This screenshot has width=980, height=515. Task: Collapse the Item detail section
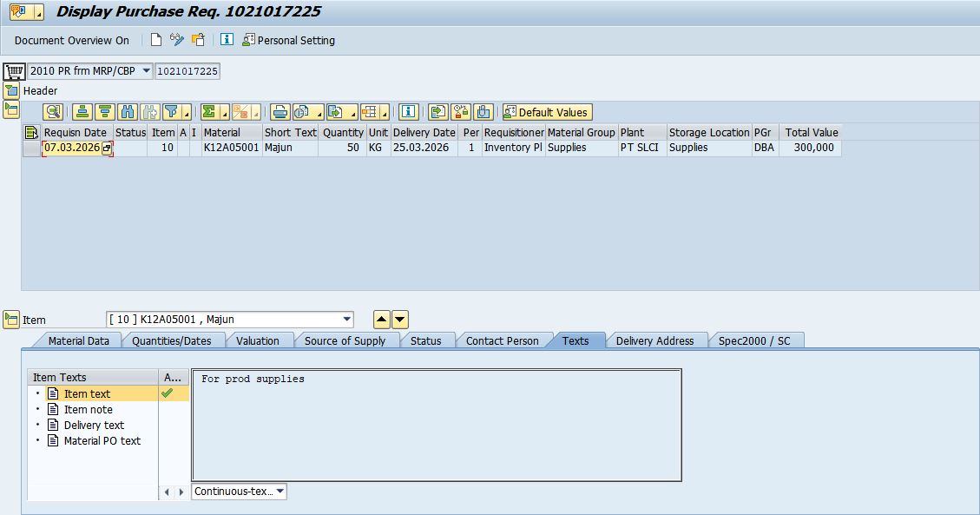coord(11,320)
